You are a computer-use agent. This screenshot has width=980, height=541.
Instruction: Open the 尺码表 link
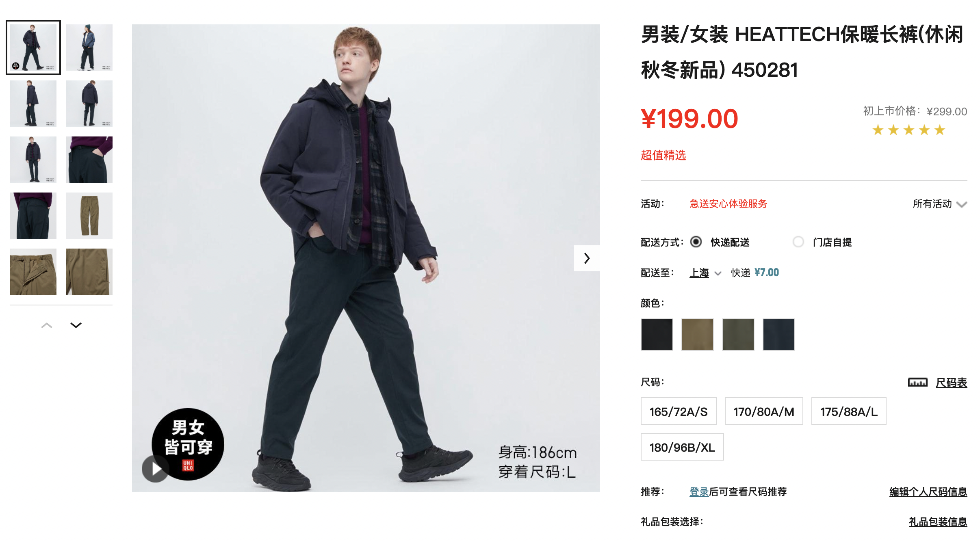point(951,382)
